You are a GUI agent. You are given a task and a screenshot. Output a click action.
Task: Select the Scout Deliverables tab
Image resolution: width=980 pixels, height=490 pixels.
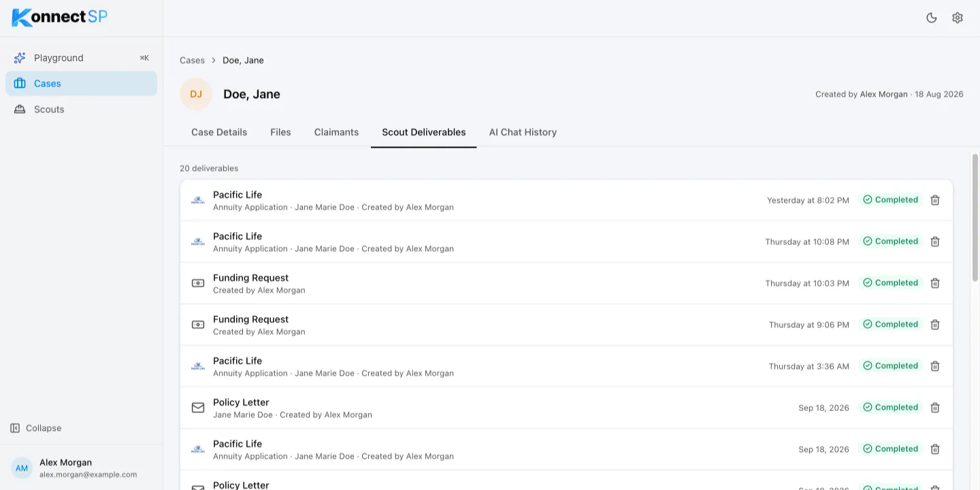[x=424, y=132]
